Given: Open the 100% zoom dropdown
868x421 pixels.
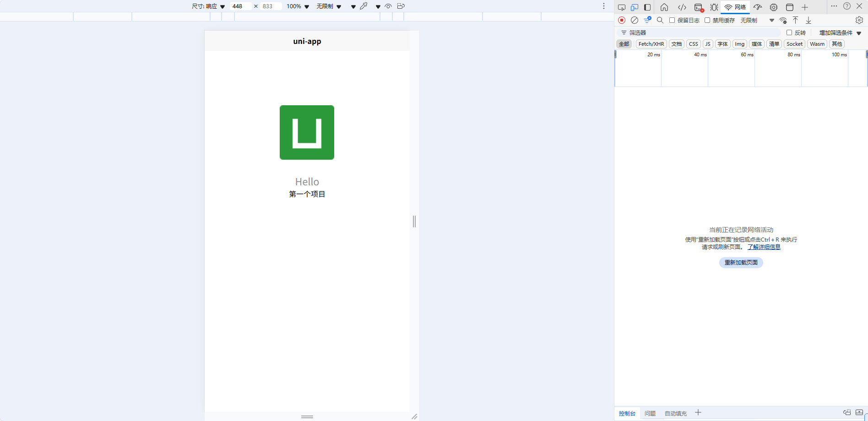Looking at the screenshot, I should (x=298, y=6).
